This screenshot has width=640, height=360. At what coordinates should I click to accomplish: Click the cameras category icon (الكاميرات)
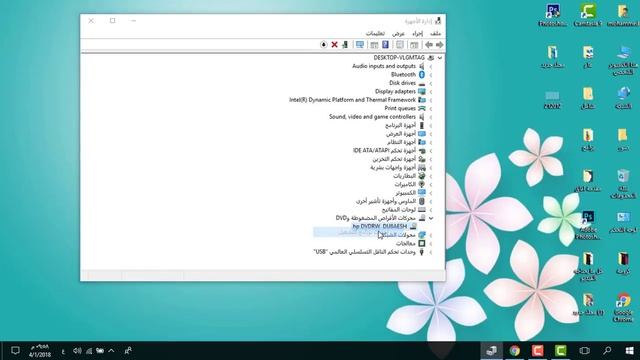422,184
